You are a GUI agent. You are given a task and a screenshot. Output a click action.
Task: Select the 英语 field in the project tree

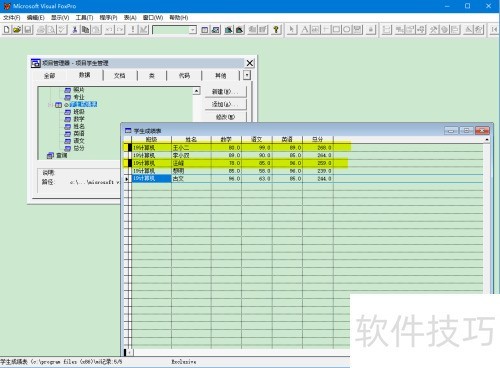pos(79,133)
